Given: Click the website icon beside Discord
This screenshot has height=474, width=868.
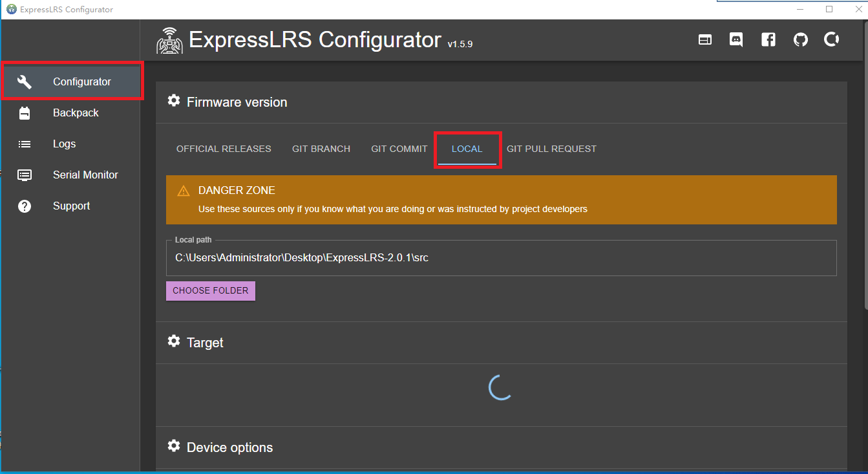Looking at the screenshot, I should pyautogui.click(x=705, y=40).
